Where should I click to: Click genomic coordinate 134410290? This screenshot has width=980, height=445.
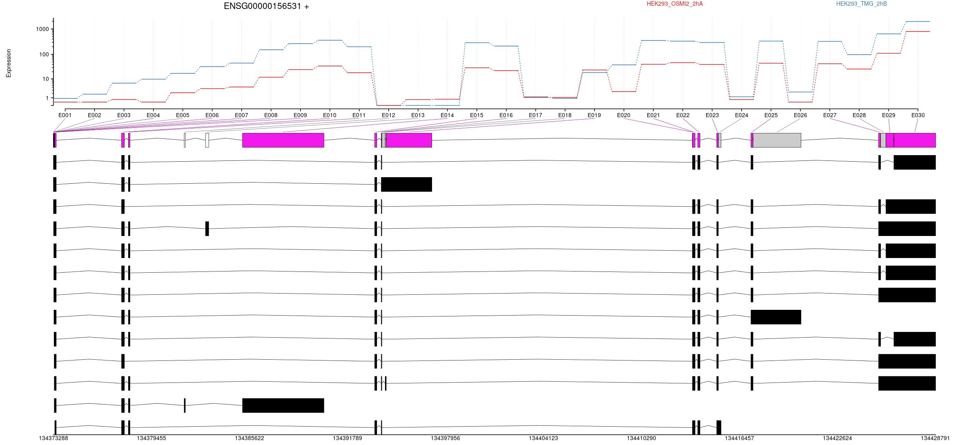pos(641,438)
